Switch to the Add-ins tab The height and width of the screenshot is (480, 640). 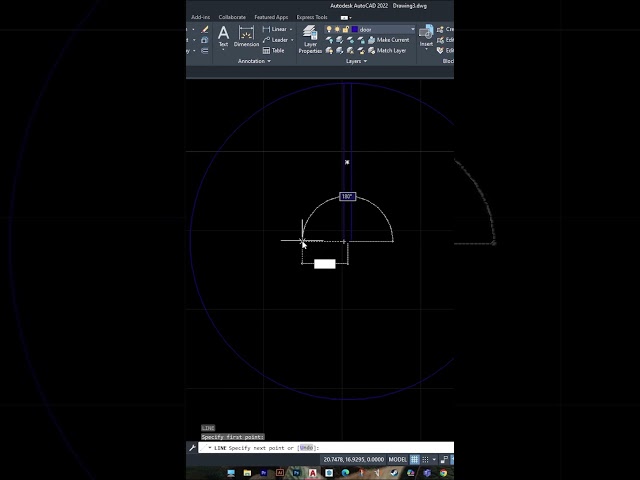point(200,17)
